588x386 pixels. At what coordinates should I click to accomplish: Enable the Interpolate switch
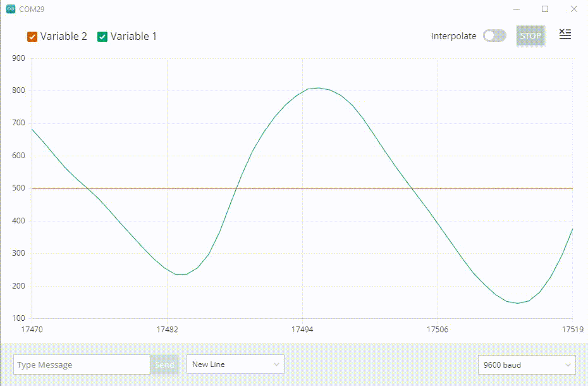coord(494,36)
